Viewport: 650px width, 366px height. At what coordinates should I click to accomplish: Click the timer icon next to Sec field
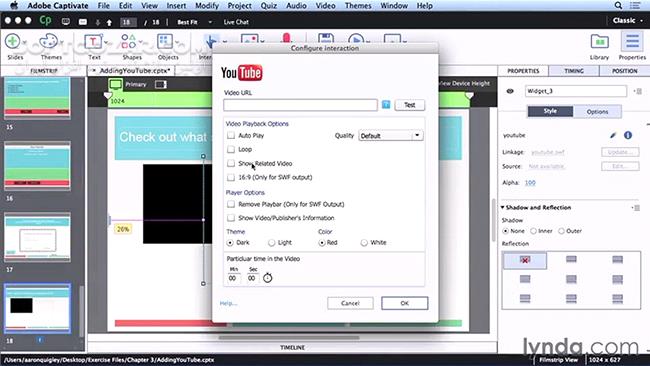[x=267, y=278]
